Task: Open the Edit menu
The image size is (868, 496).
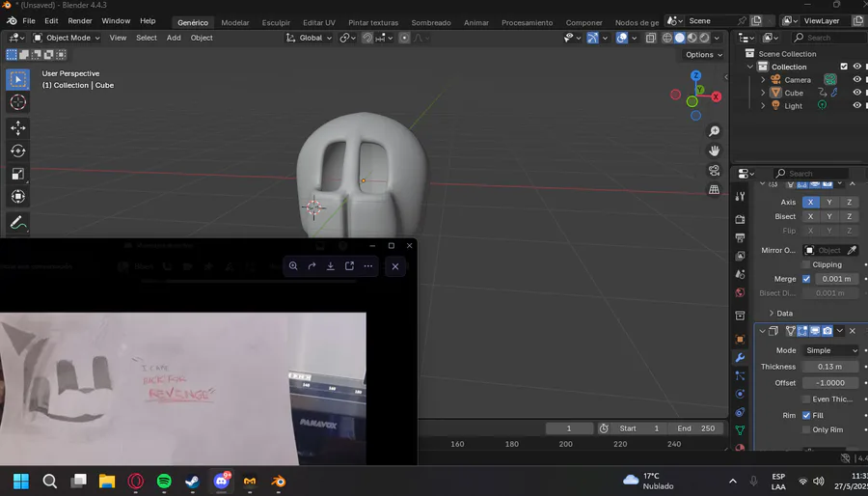Action: (51, 21)
